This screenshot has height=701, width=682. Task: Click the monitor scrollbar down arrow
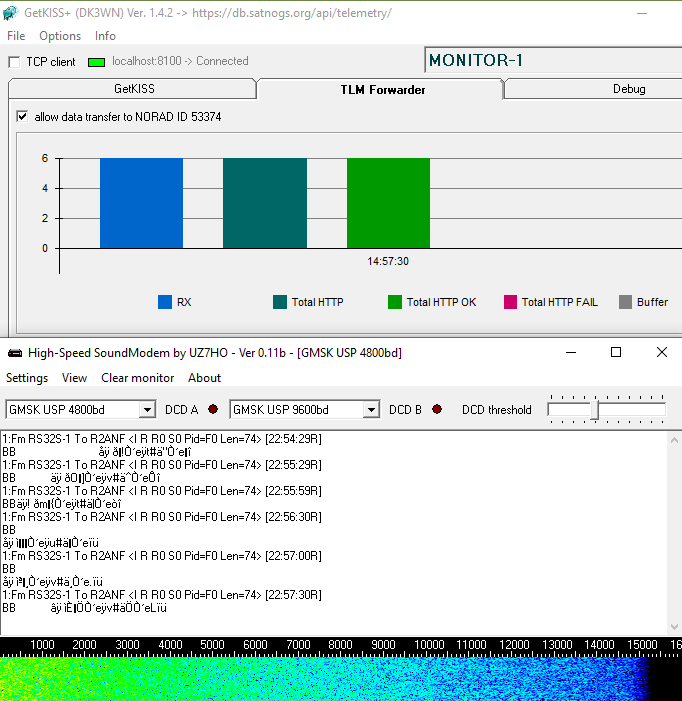(x=674, y=627)
